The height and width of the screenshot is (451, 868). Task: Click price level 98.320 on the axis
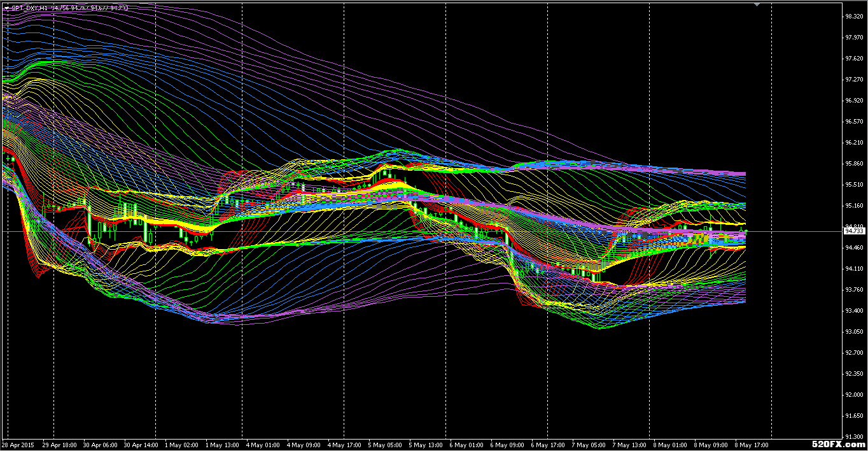(855, 17)
